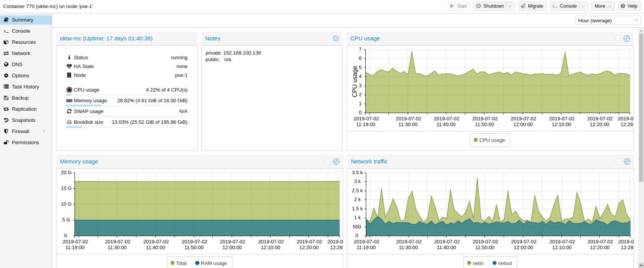Click the Migrate button
Screen dimensions: 644x268
point(532,6)
